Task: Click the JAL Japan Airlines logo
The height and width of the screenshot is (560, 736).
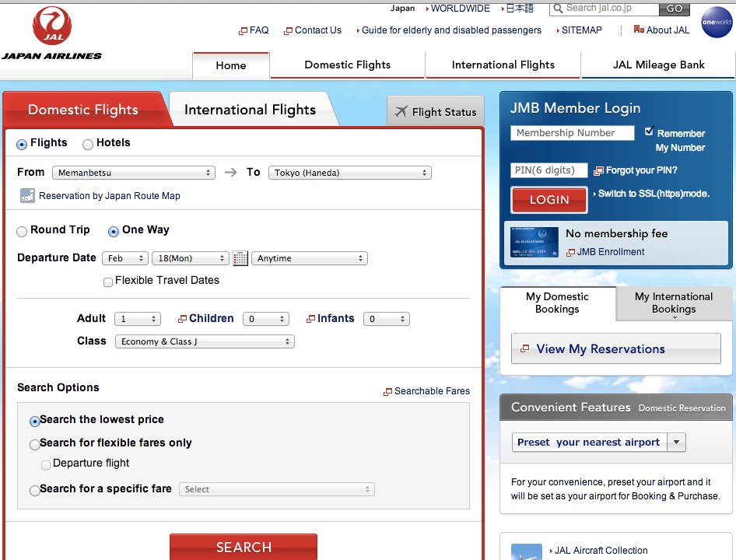Action: point(51,33)
